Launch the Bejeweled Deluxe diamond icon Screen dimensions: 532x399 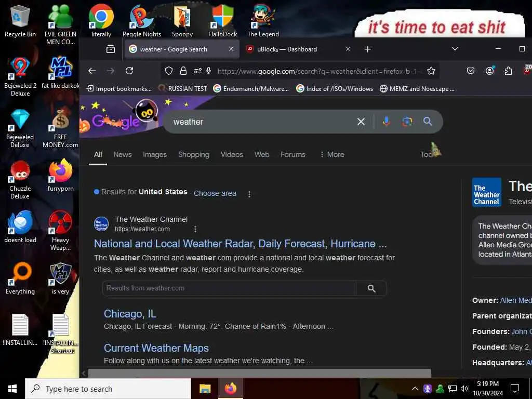(x=20, y=128)
